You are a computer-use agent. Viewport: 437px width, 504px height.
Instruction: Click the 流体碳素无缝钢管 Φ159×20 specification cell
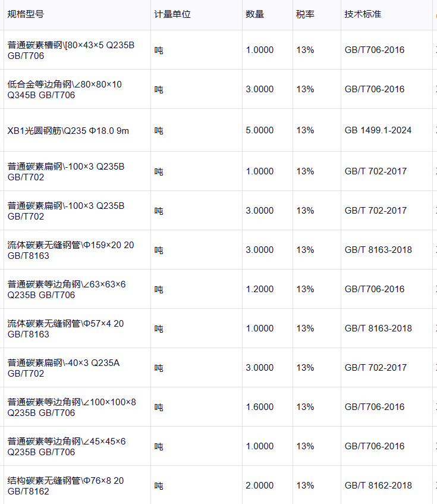(x=71, y=251)
